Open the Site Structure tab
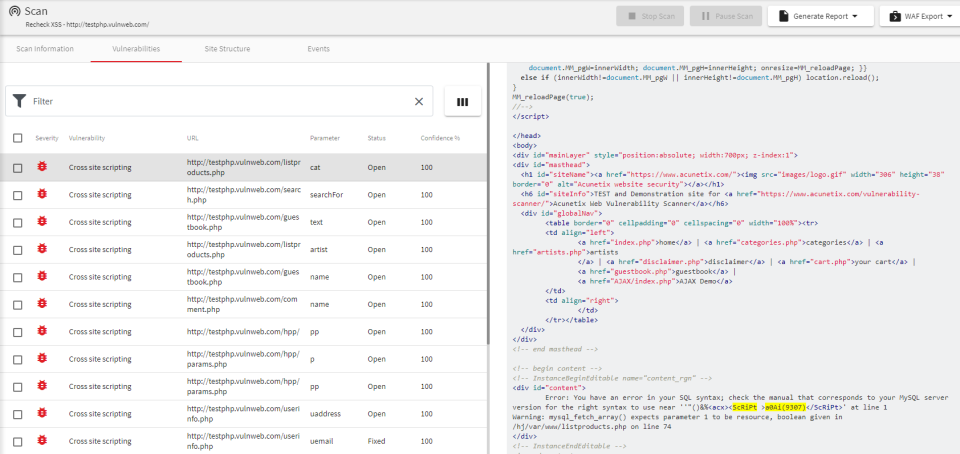 227,48
